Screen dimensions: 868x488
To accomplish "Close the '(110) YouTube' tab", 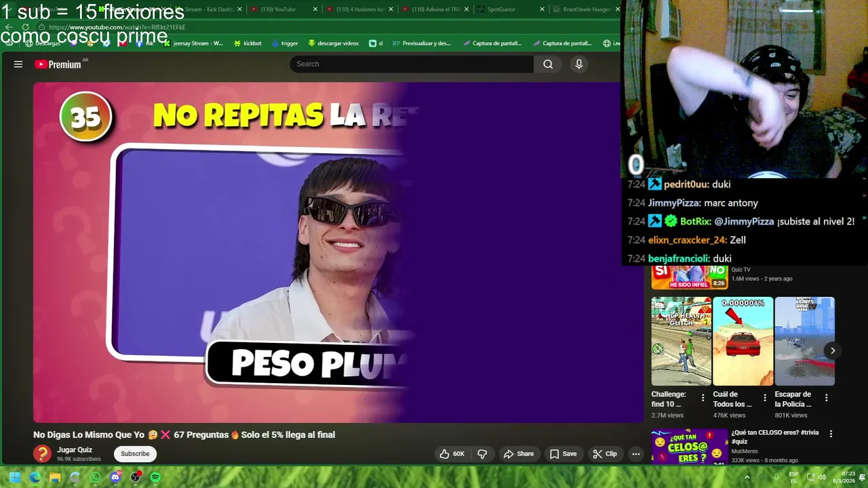I will pyautogui.click(x=315, y=9).
